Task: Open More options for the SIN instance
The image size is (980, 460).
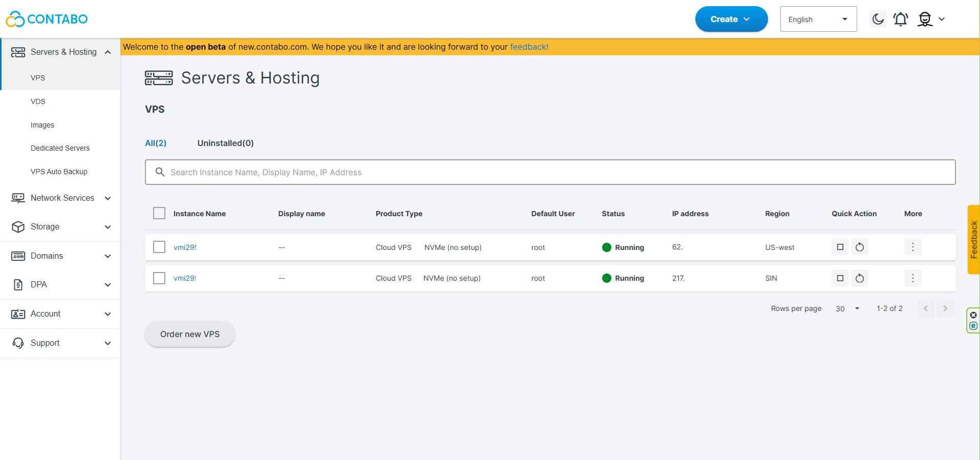Action: coord(913,278)
